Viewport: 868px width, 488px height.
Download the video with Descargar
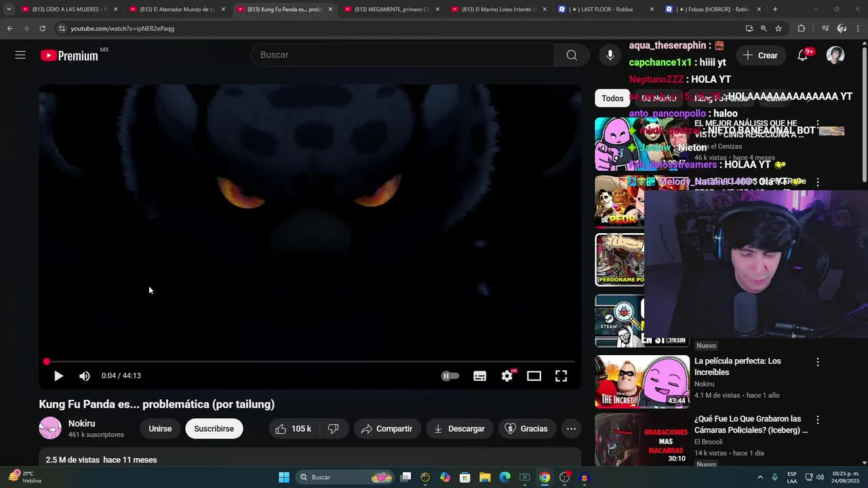pos(460,428)
